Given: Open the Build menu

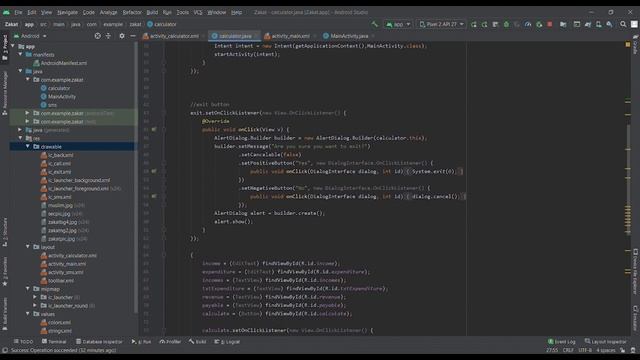Looking at the screenshot, I should [152, 12].
